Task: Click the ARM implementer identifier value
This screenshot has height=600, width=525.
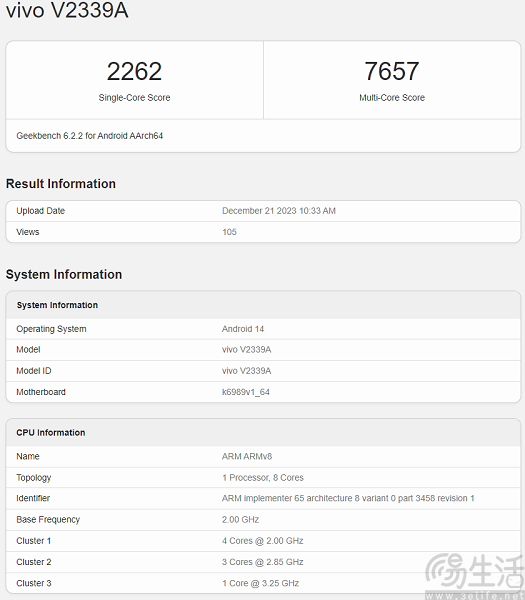Action: click(348, 498)
